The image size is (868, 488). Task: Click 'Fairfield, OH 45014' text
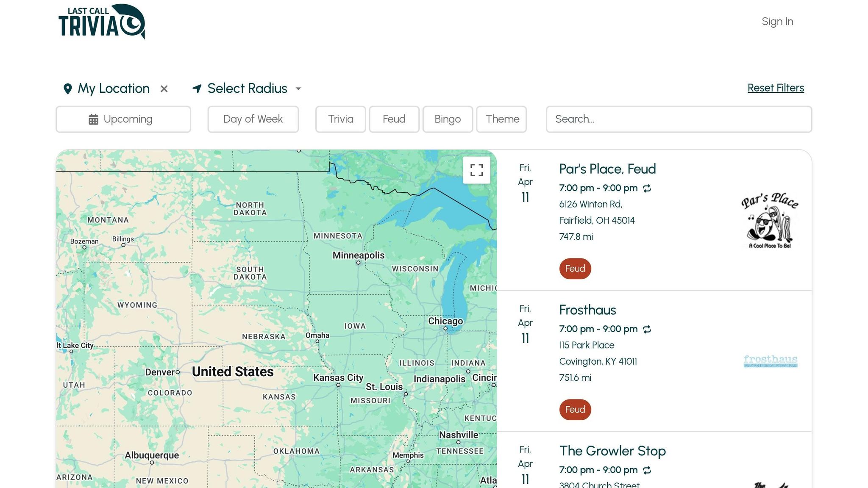pyautogui.click(x=597, y=220)
